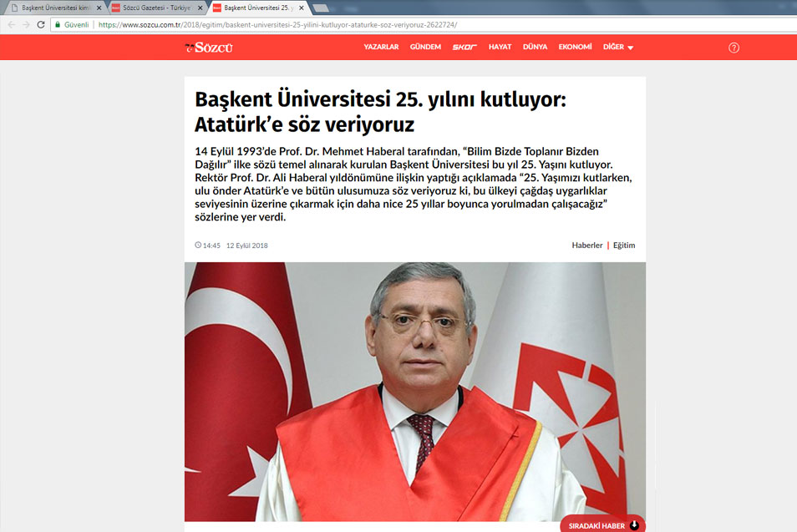Open the YAZARLAR menu item

click(x=381, y=48)
